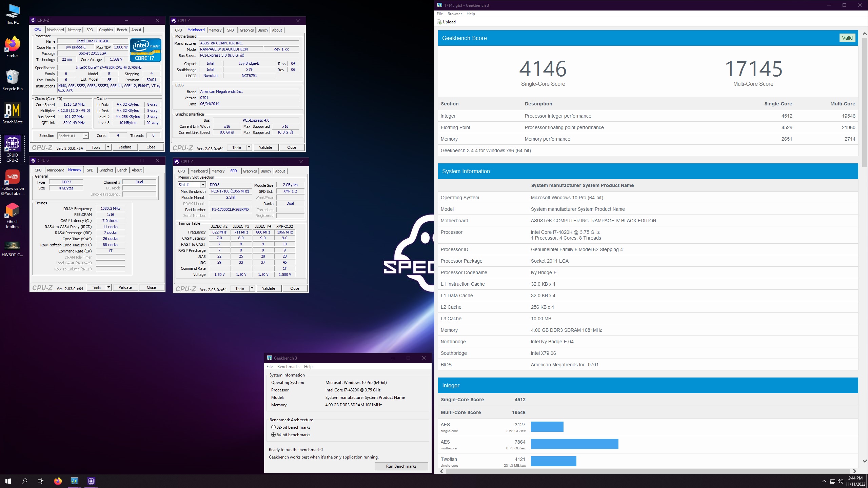Click Validate in CPU-Z CPU window
This screenshot has width=868, height=488.
(x=125, y=147)
